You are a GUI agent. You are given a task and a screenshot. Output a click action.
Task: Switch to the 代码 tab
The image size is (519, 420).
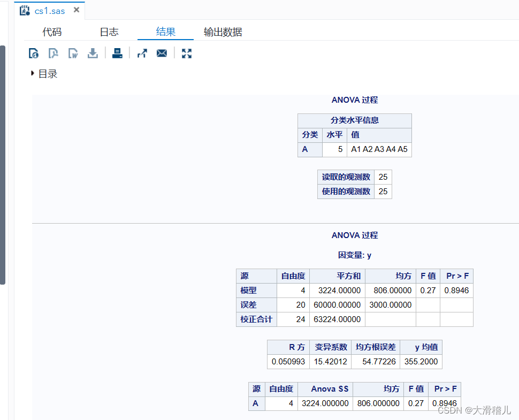52,32
